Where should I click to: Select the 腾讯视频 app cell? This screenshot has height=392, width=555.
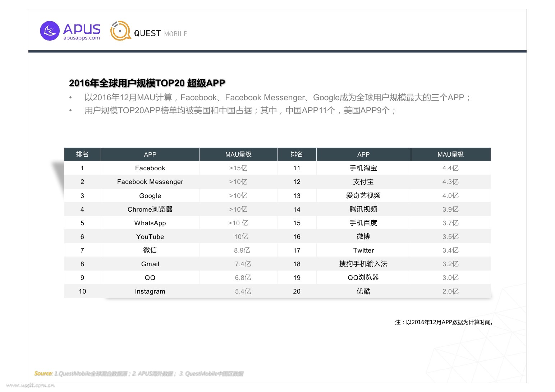(x=363, y=209)
